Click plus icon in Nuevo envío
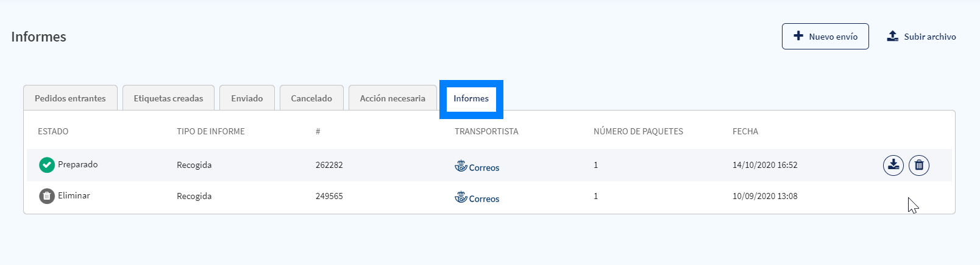 pyautogui.click(x=798, y=36)
